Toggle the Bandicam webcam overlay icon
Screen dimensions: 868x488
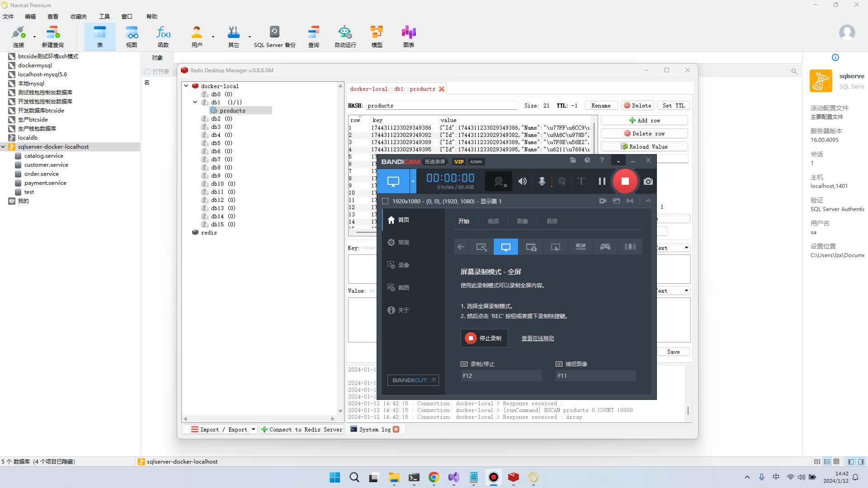point(499,181)
